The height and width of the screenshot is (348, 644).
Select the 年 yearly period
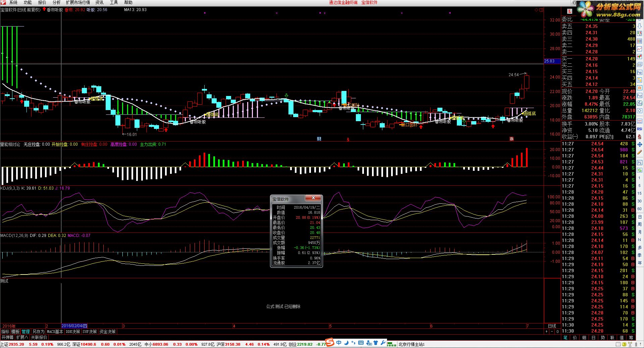(x=640, y=263)
